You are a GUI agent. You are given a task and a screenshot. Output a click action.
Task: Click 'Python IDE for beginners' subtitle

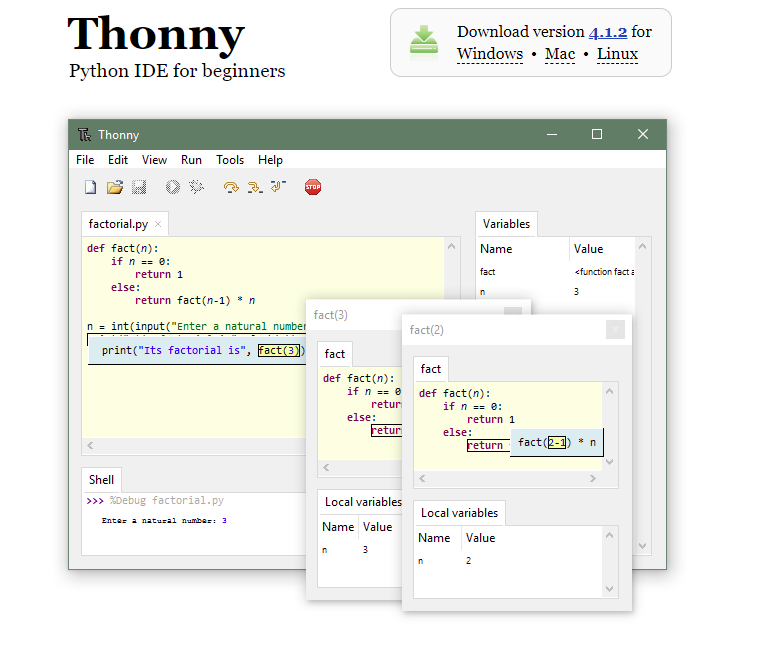(177, 71)
